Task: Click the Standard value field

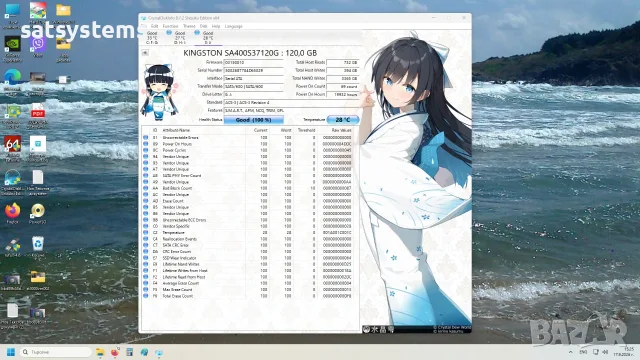Action: 291,102
